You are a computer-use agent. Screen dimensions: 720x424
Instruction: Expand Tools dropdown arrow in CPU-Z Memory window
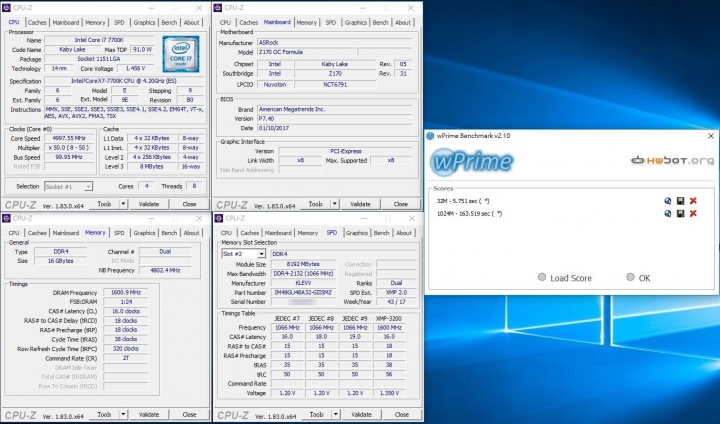pyautogui.click(x=123, y=414)
